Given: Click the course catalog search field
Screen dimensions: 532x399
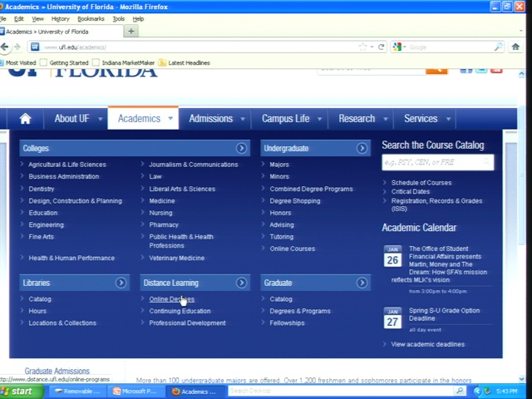Looking at the screenshot, I should coord(438,162).
